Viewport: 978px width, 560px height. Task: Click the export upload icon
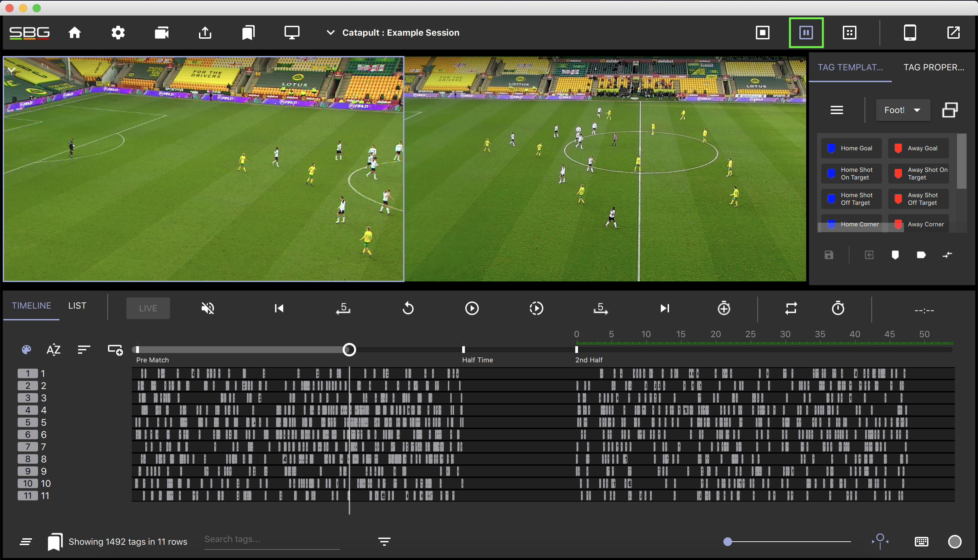click(205, 33)
